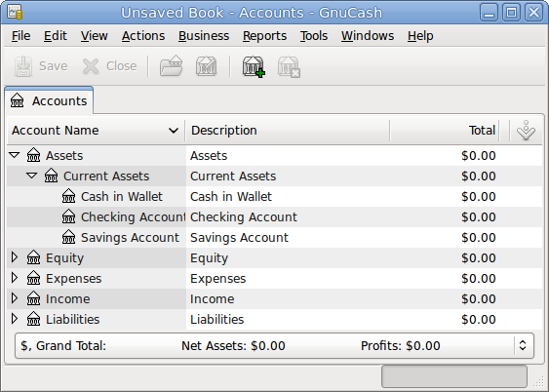Select the Income account name
Image resolution: width=549 pixels, height=392 pixels.
point(68,299)
